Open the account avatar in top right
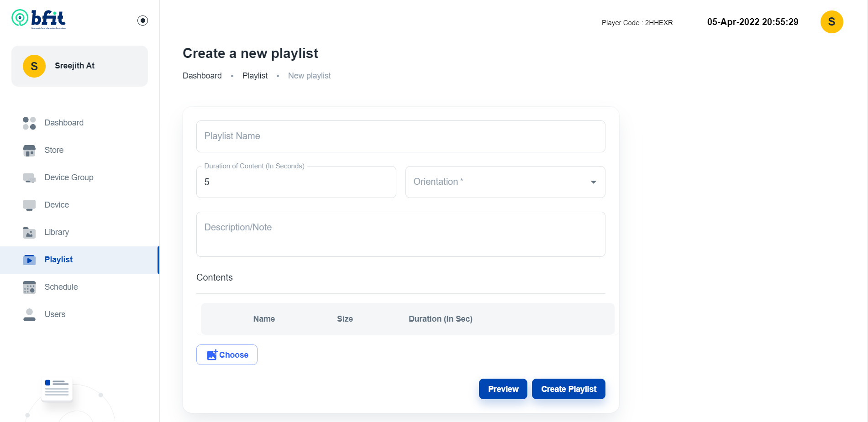 click(x=831, y=22)
